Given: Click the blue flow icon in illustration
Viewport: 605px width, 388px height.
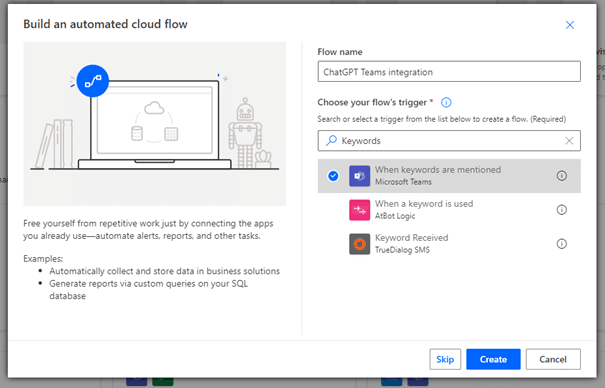Looking at the screenshot, I should tap(93, 81).
